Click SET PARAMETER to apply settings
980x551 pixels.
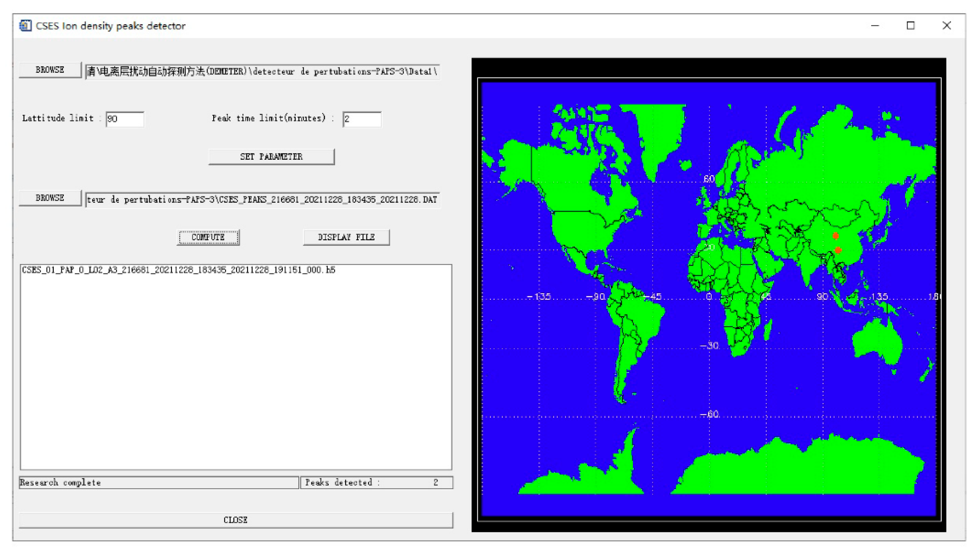point(271,156)
